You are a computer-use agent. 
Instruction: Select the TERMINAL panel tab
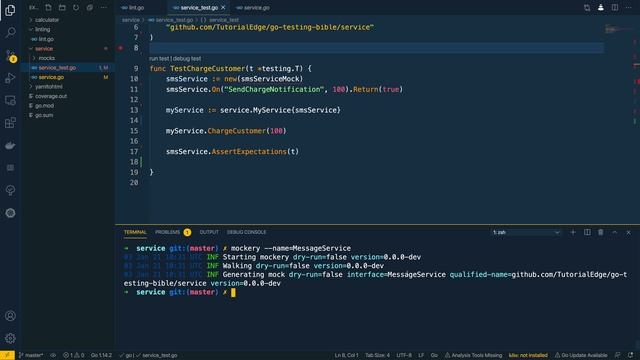[x=135, y=232]
